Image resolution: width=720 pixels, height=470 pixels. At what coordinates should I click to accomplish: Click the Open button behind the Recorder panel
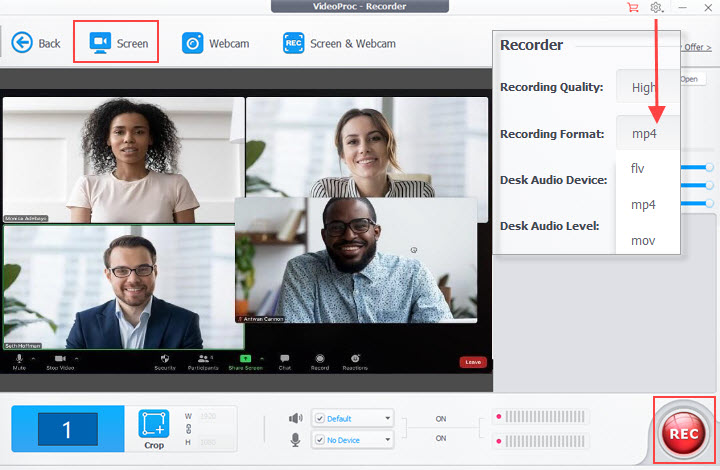692,79
